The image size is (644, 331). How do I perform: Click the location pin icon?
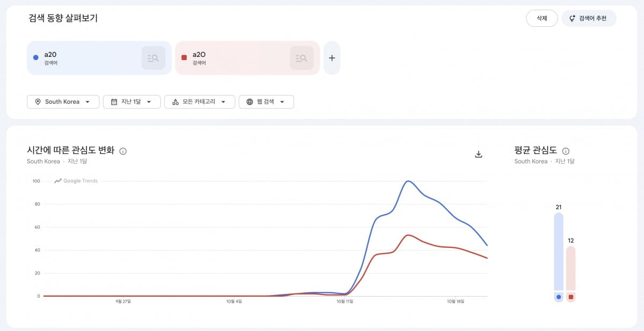click(x=38, y=102)
